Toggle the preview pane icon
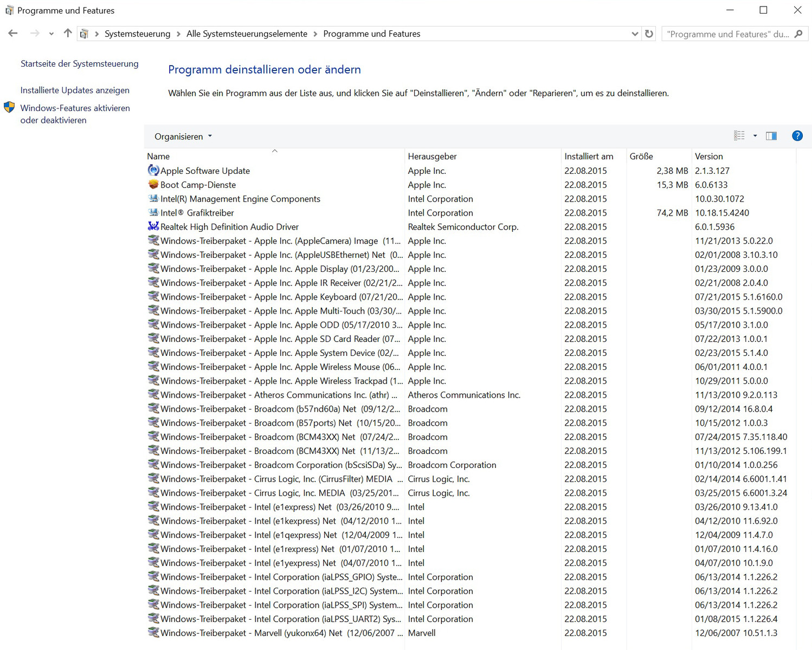 tap(771, 136)
